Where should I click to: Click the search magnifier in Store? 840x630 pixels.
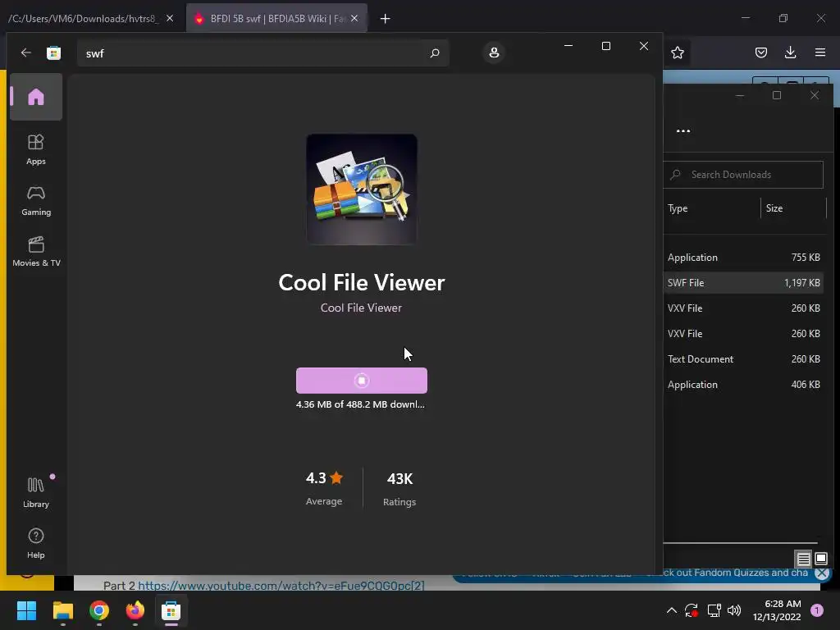click(435, 53)
